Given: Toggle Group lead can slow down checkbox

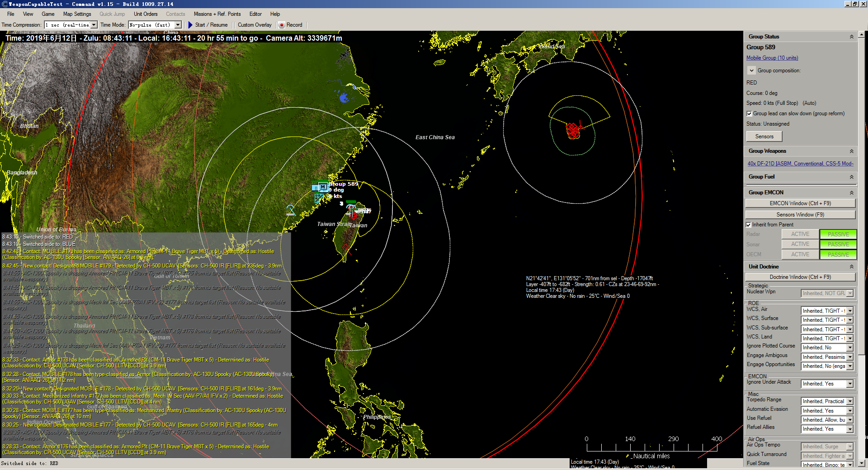Looking at the screenshot, I should point(749,113).
